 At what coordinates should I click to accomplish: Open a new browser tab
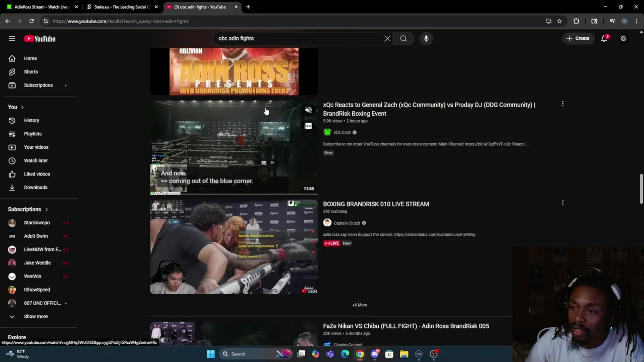pyautogui.click(x=248, y=7)
